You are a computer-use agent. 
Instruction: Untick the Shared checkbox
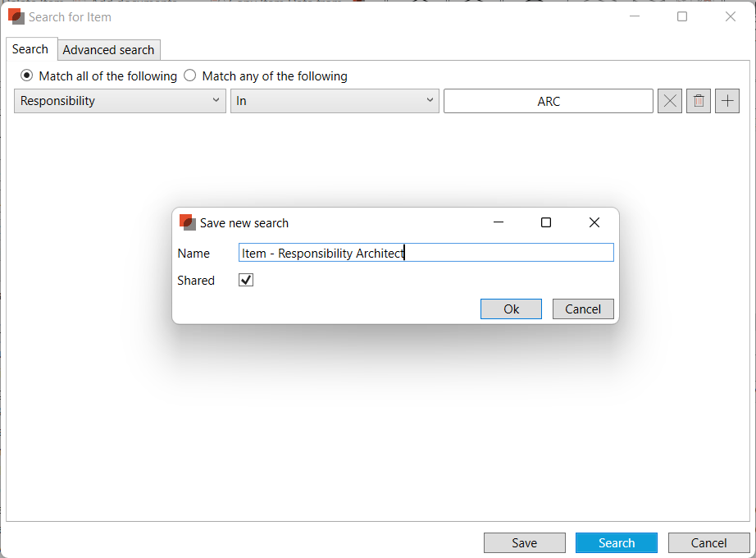(246, 280)
